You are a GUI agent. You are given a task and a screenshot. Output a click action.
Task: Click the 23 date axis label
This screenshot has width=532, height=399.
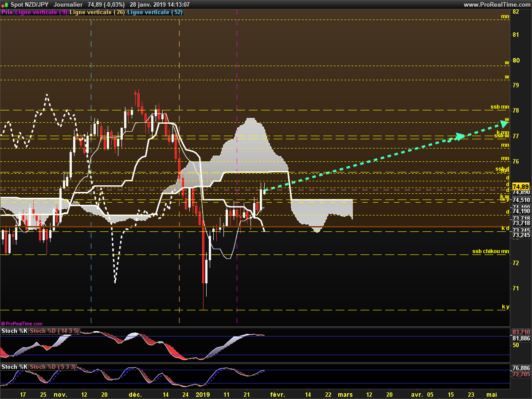click(x=471, y=394)
